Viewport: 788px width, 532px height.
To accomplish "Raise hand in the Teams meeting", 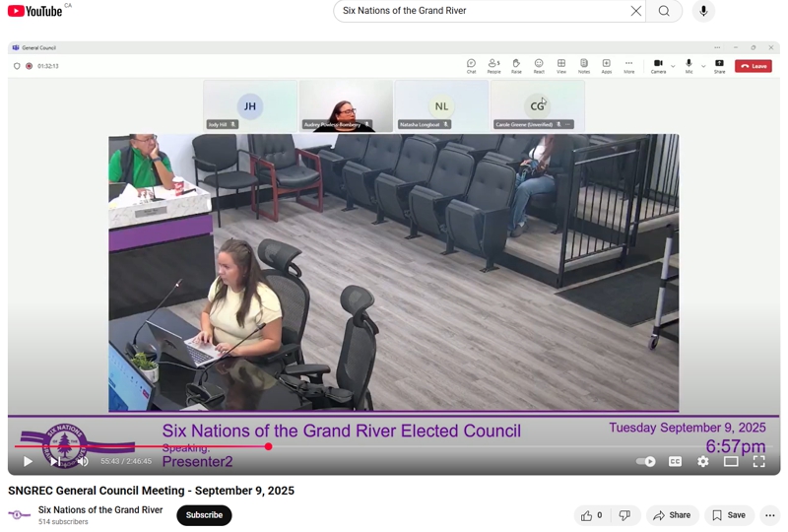I will point(516,66).
